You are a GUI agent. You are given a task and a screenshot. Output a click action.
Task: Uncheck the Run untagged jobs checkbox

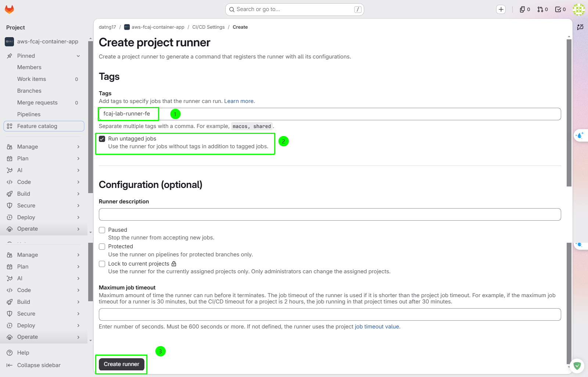point(102,139)
